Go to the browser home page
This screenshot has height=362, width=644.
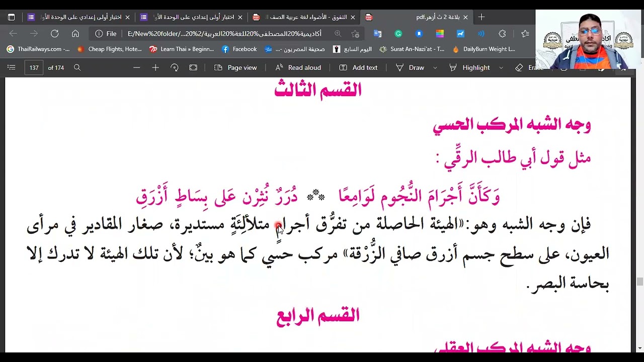pyautogui.click(x=75, y=34)
